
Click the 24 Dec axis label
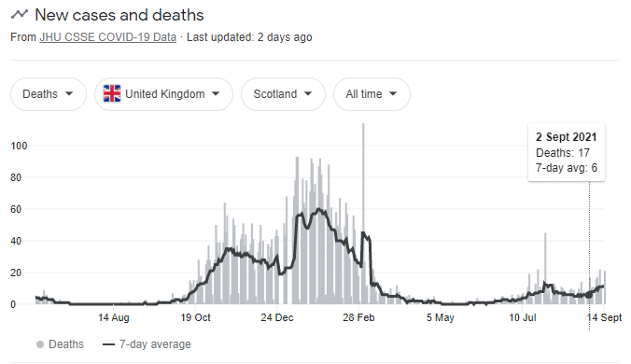[277, 317]
